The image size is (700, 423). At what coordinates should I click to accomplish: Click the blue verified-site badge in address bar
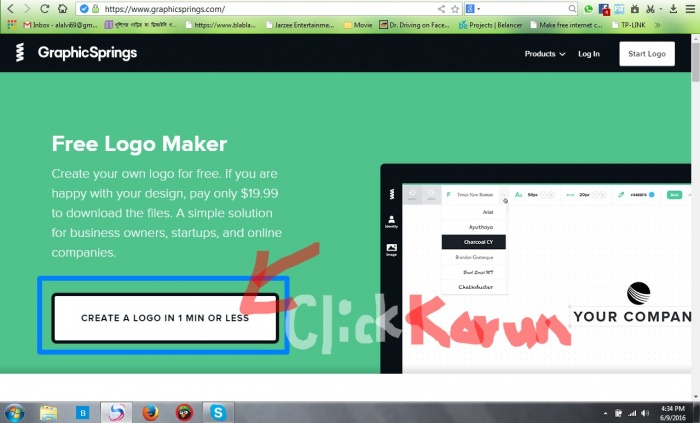(x=84, y=8)
